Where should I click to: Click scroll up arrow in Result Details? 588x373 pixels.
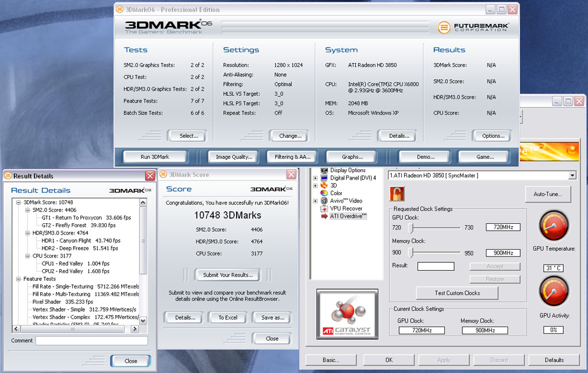click(x=143, y=203)
